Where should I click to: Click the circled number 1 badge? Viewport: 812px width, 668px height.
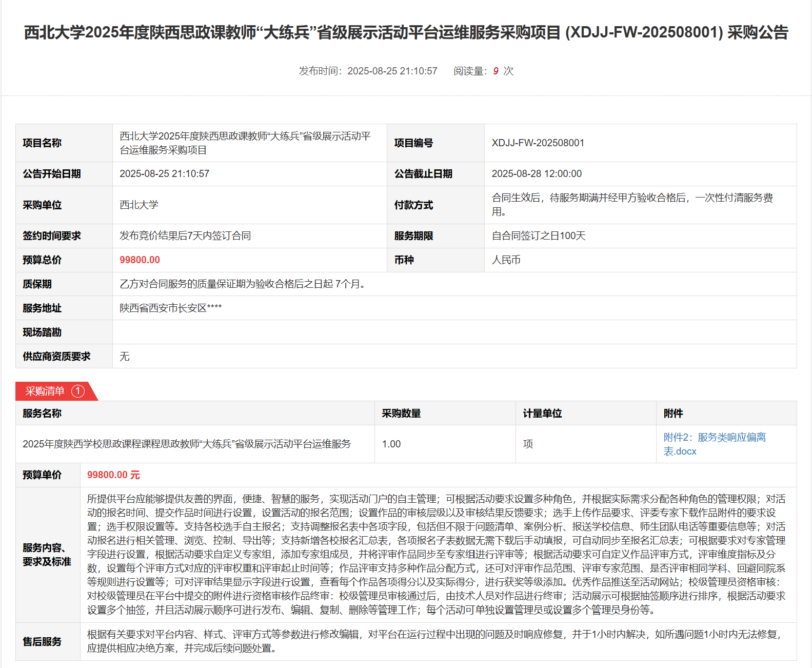tap(77, 391)
